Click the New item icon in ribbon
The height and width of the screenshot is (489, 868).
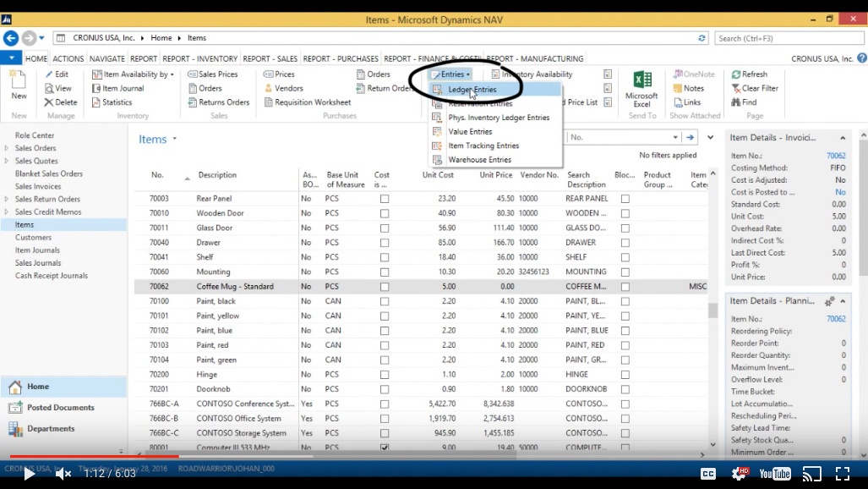(19, 85)
